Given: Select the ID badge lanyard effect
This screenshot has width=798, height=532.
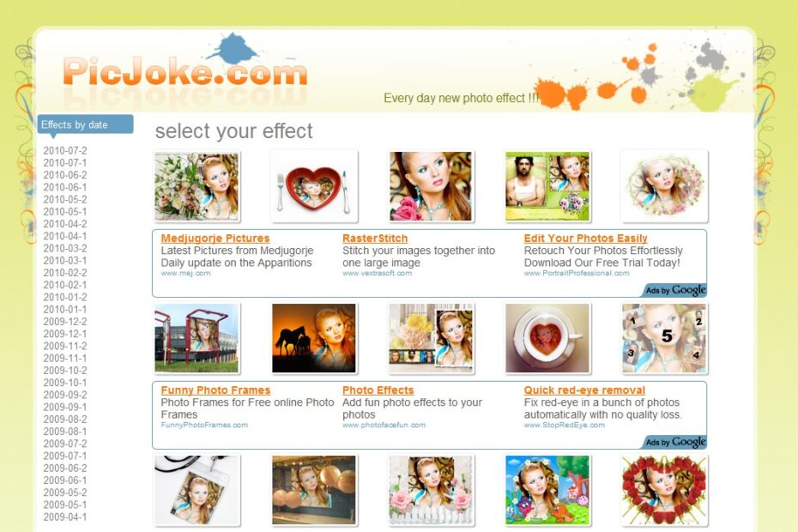Looking at the screenshot, I should coord(196,490).
